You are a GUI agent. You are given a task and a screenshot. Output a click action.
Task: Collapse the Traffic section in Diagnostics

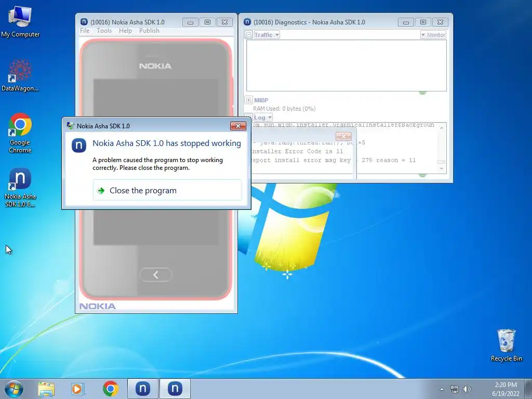pos(249,35)
